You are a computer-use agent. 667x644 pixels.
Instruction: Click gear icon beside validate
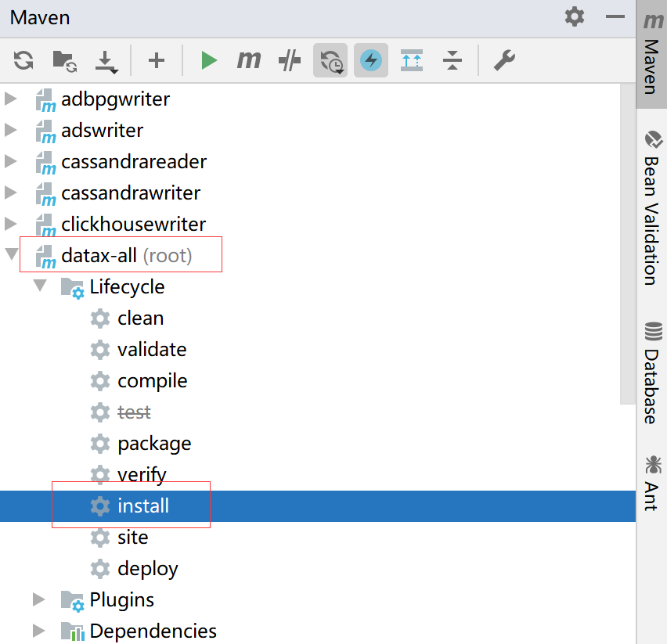(100, 350)
